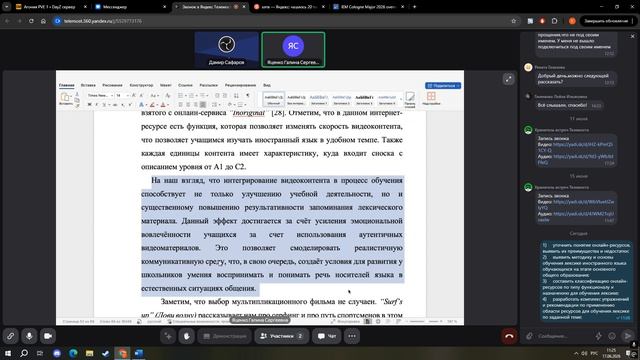Show hidden system tray icons
Screen dimensions: 640x360
pyautogui.click(x=576, y=353)
